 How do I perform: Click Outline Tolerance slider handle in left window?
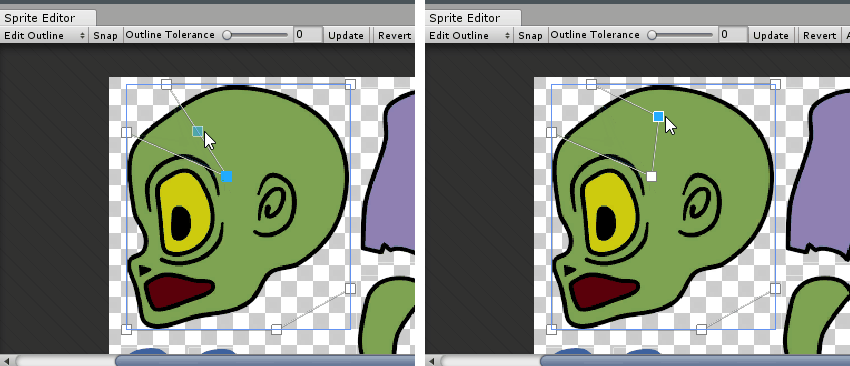tap(227, 35)
